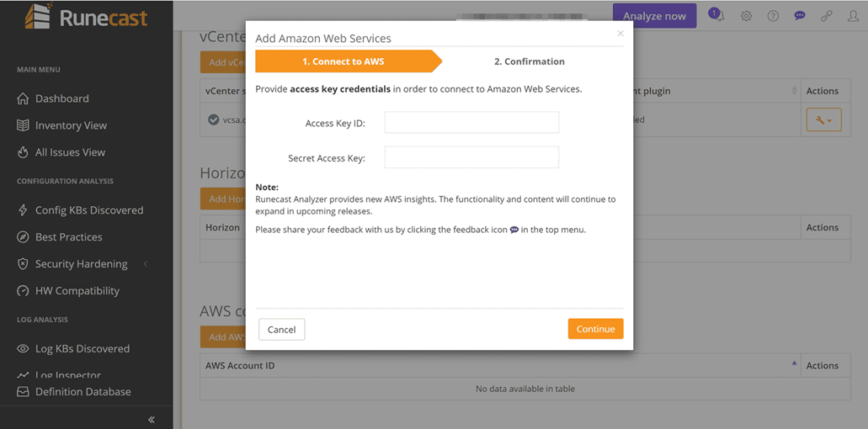The image size is (868, 429).
Task: Click the link chain icon in top bar
Action: click(x=827, y=16)
